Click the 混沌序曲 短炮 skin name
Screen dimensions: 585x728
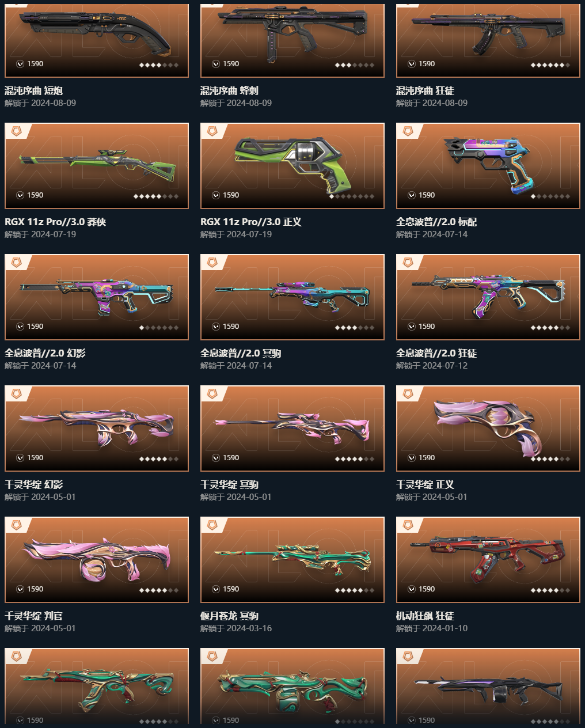coord(33,90)
